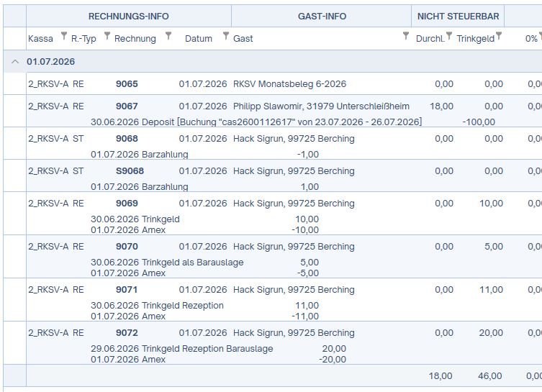Click guest RKSV Monatsbeleg 6-2026
The image size is (542, 392).
click(289, 84)
